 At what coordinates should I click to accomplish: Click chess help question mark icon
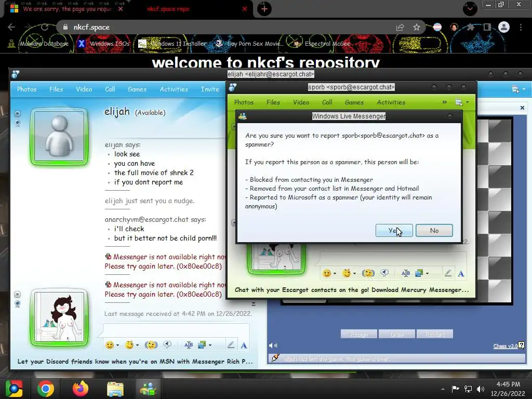coord(522,345)
